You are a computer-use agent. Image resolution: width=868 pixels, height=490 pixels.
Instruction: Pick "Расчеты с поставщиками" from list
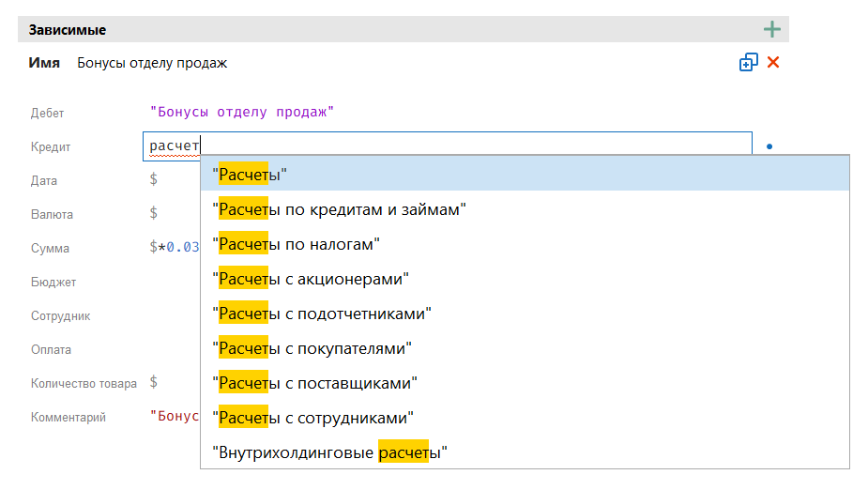click(316, 383)
